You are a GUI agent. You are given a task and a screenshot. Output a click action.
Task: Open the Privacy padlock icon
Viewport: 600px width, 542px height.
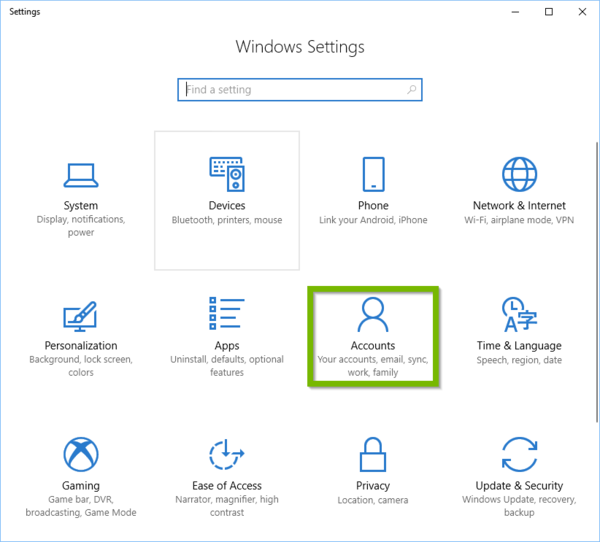pyautogui.click(x=373, y=454)
